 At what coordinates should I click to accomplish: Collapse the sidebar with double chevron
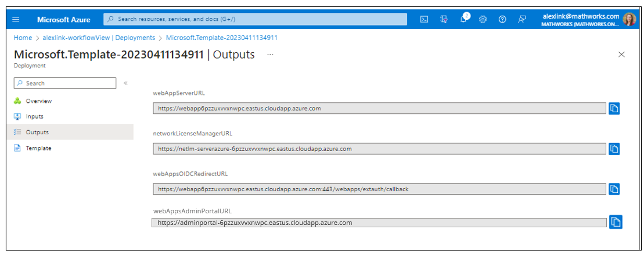point(125,83)
